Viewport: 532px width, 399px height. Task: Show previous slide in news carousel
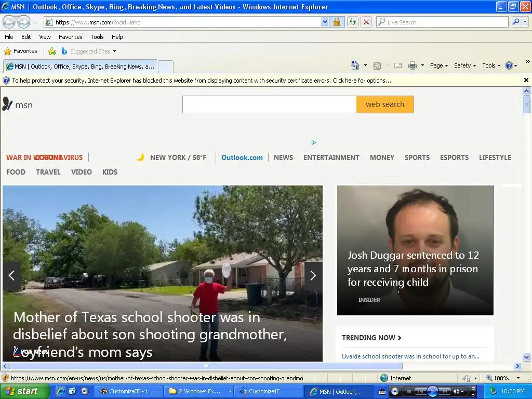point(11,275)
